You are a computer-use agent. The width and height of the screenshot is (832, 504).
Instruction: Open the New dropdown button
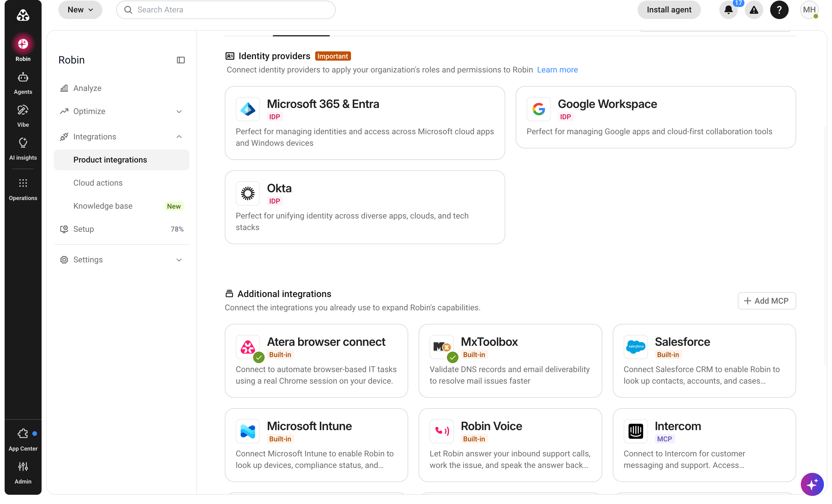80,10
